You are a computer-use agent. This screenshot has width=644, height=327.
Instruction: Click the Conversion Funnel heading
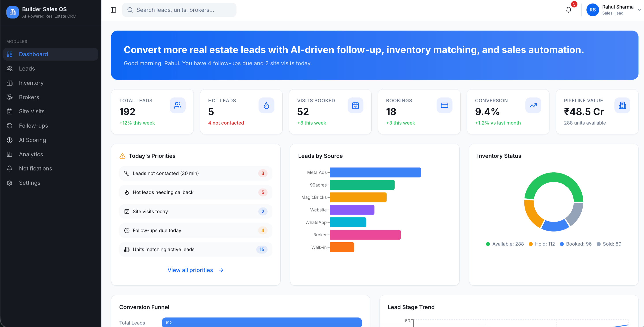144,307
